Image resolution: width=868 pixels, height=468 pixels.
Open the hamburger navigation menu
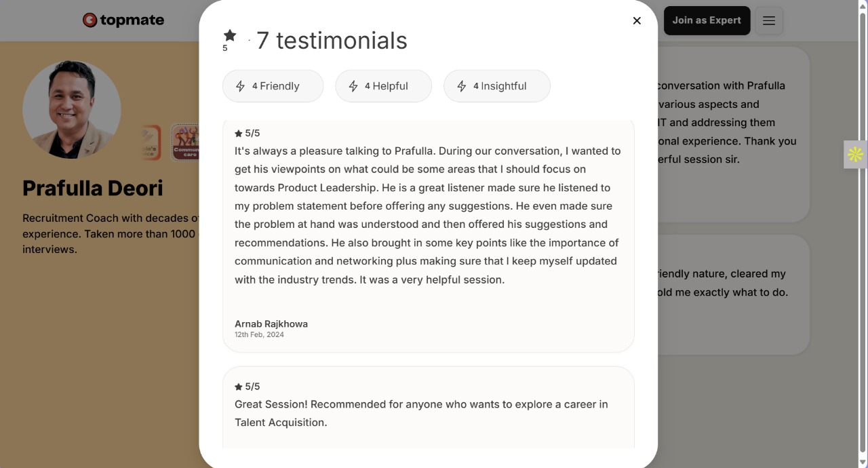click(x=769, y=20)
